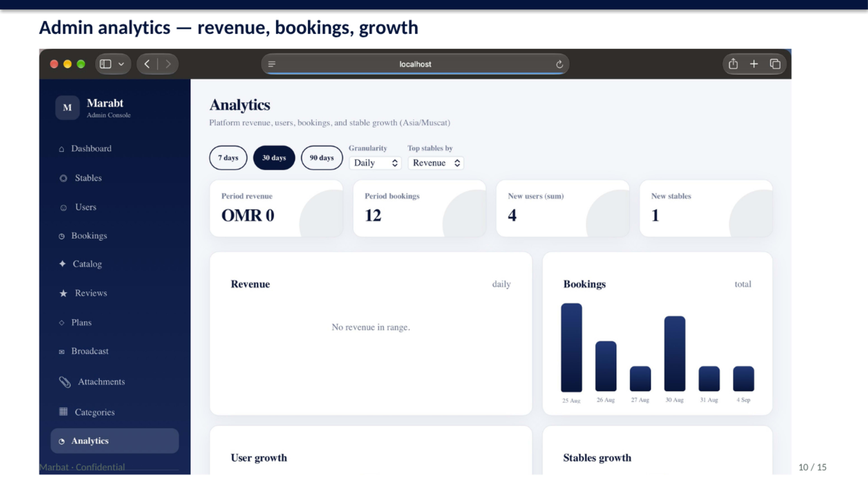Click the 30 Aug bookings bar

click(675, 354)
